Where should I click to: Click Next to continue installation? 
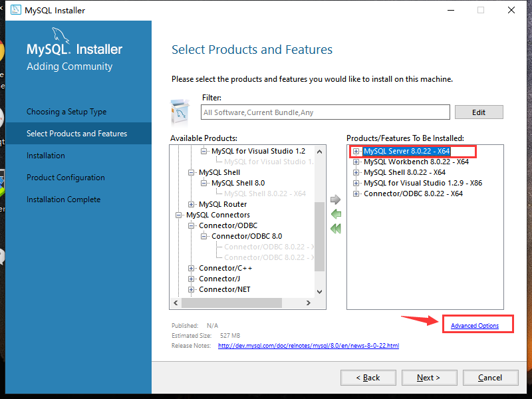pos(429,377)
